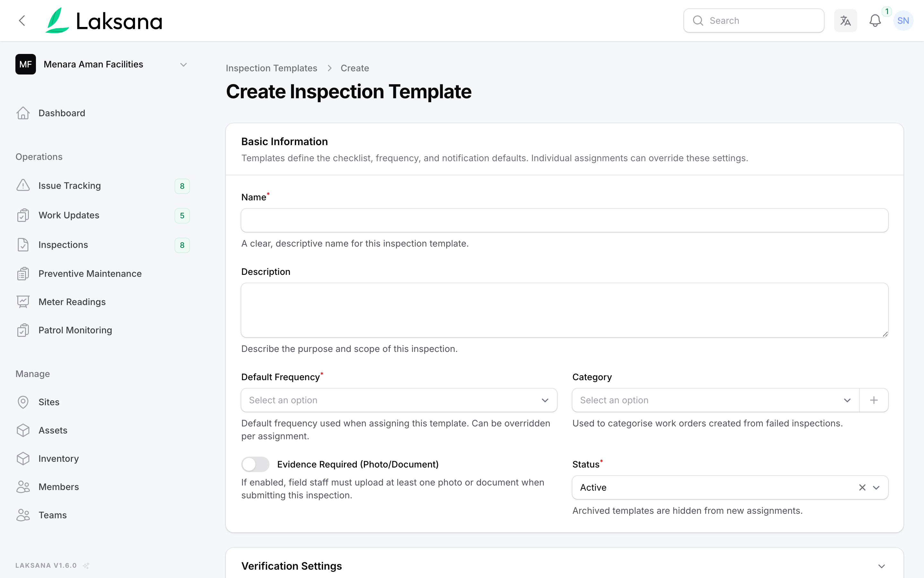Expand the Verification Settings section
The image size is (924, 578).
[x=882, y=566]
